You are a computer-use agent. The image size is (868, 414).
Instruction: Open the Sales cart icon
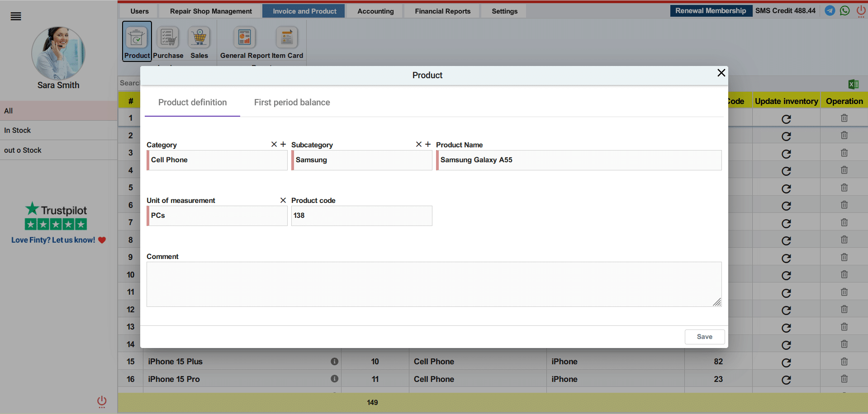199,38
